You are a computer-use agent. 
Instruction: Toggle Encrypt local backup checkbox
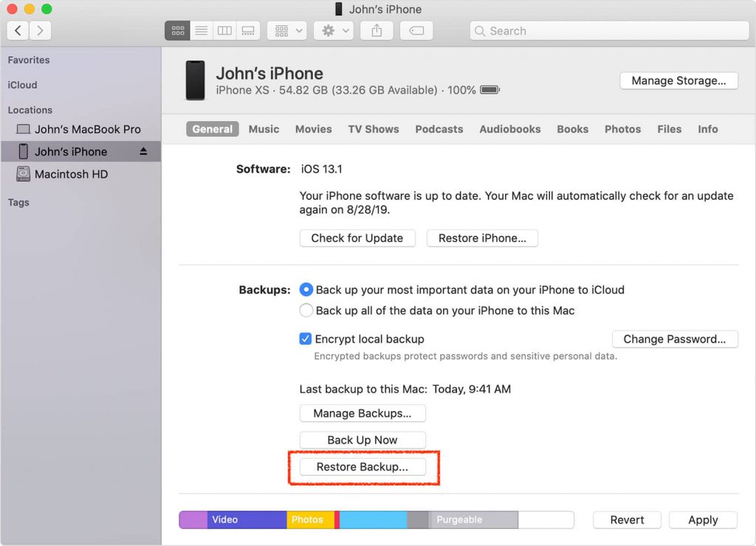(305, 339)
